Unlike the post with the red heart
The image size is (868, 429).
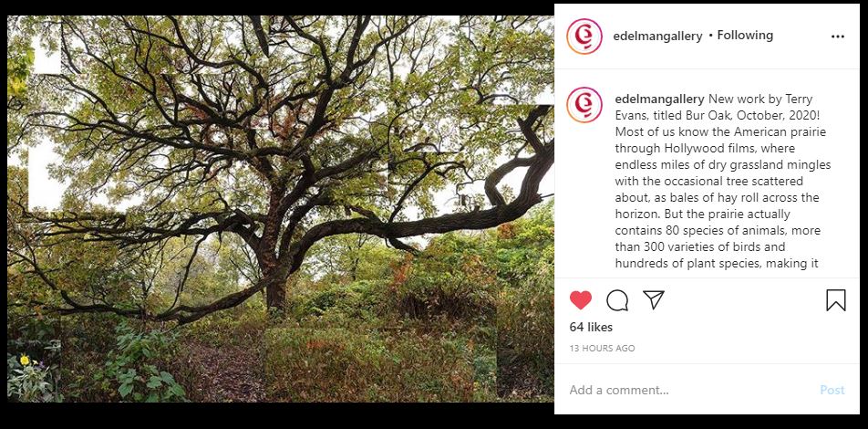[x=581, y=300]
